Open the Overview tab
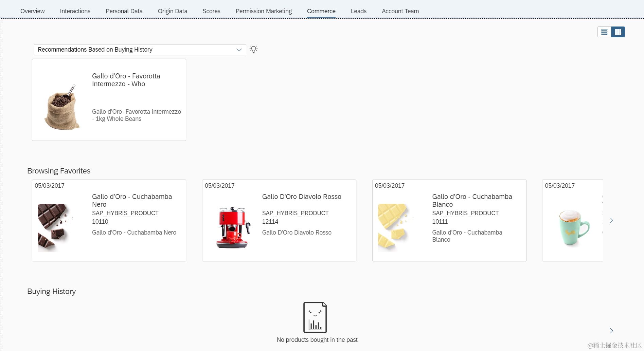Screen dimensions: 644x351 32,11
